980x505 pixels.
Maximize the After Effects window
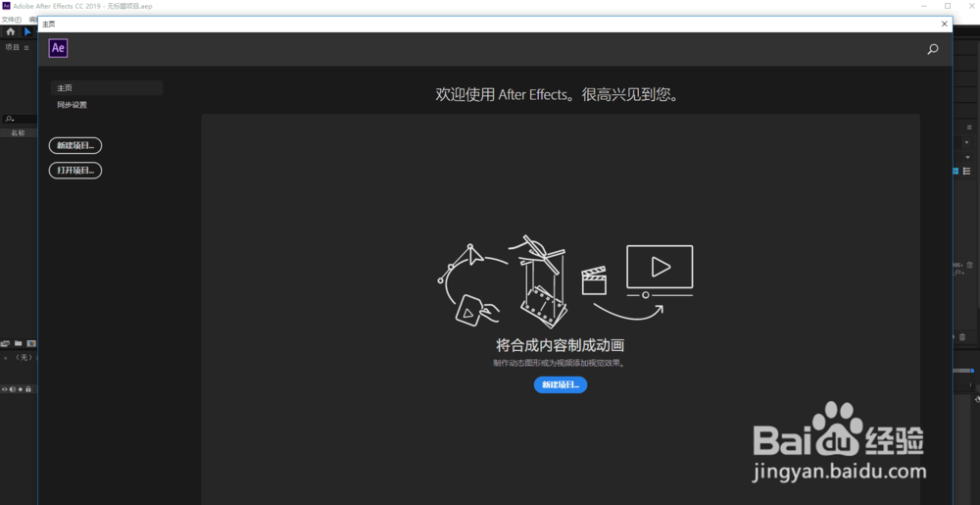point(948,6)
